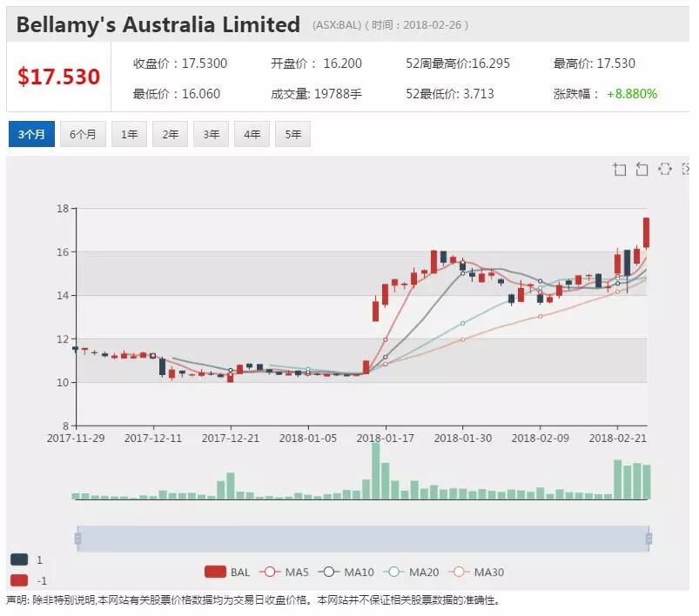Click the zoom reset (back) chart icon
This screenshot has height=616, width=699.
[642, 170]
